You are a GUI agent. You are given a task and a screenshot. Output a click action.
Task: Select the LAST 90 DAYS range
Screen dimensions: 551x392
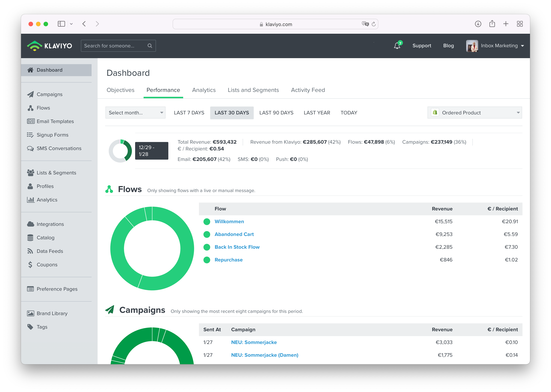pos(276,113)
